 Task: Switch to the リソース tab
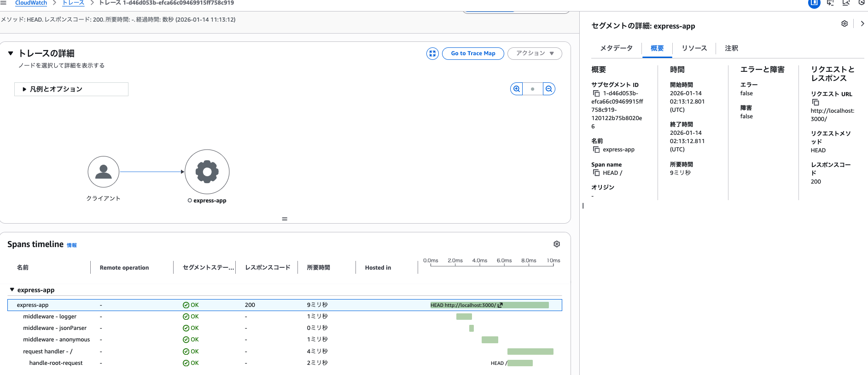tap(694, 48)
